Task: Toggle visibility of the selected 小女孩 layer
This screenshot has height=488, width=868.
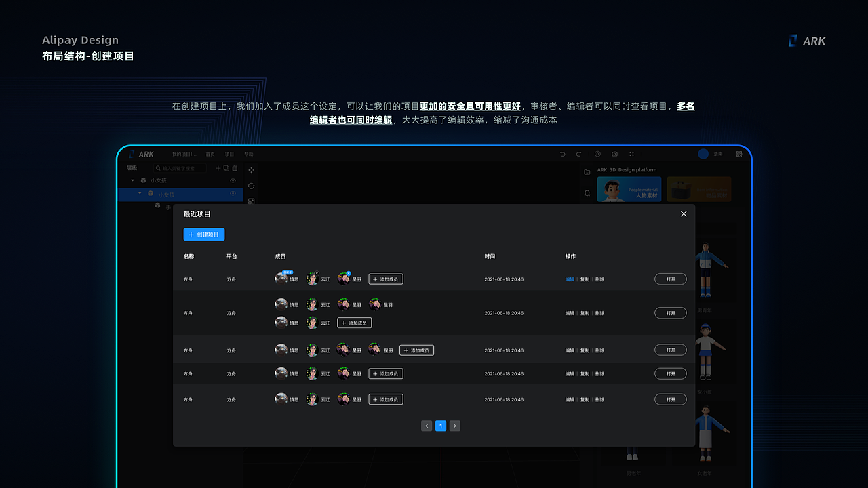Action: 233,194
